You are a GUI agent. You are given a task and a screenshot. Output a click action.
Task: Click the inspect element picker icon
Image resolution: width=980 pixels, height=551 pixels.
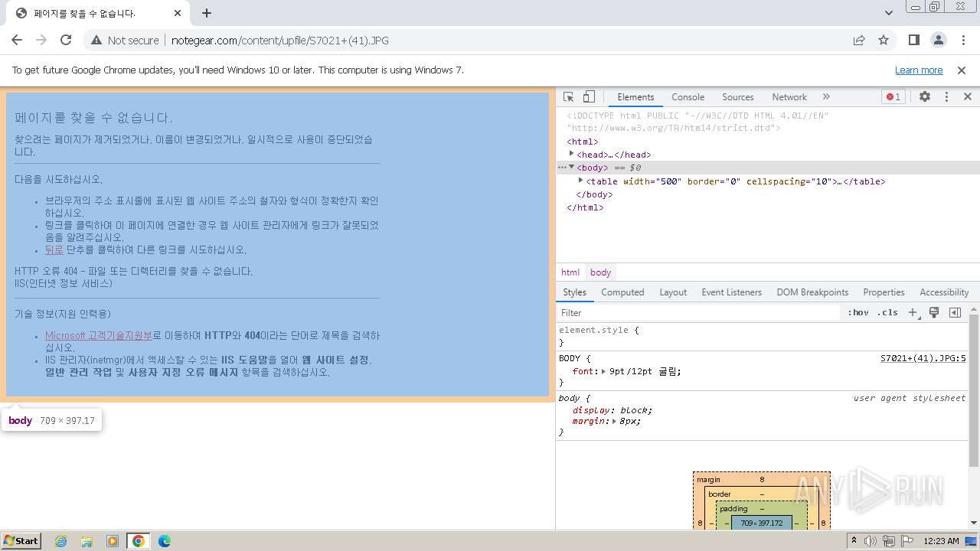(x=568, y=96)
